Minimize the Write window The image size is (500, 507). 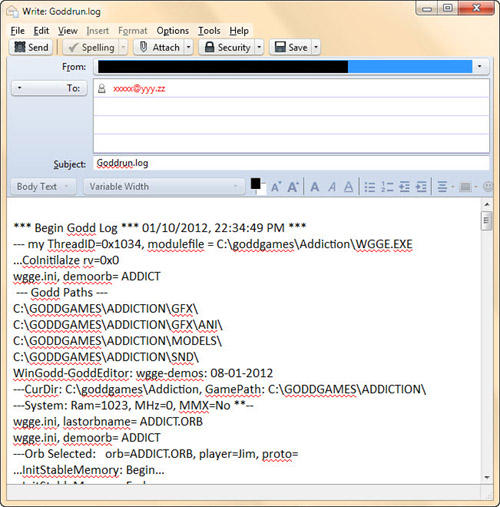click(x=427, y=8)
